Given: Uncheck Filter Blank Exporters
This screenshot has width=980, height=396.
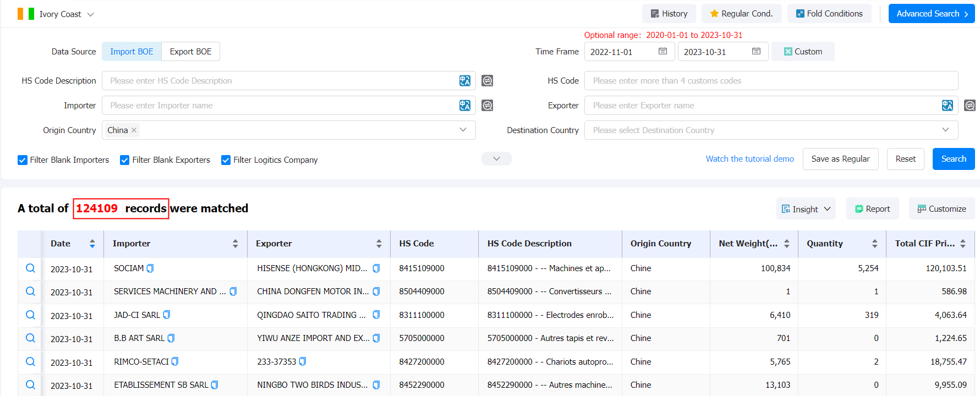Looking at the screenshot, I should tap(125, 160).
